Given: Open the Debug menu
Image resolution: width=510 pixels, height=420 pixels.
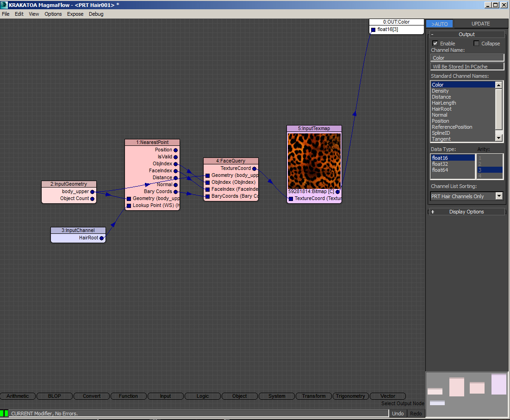Looking at the screenshot, I should click(x=96, y=14).
